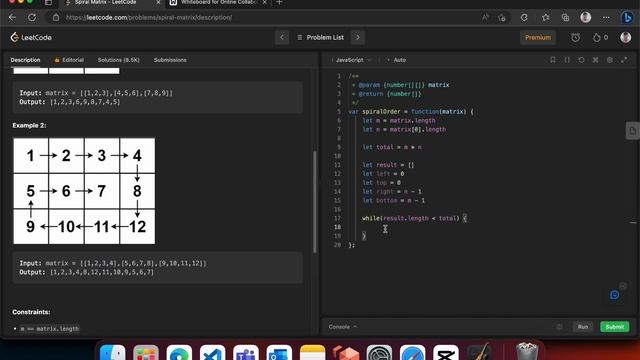
Task: Open LeetCode user avatar menu
Action: pyautogui.click(x=625, y=38)
